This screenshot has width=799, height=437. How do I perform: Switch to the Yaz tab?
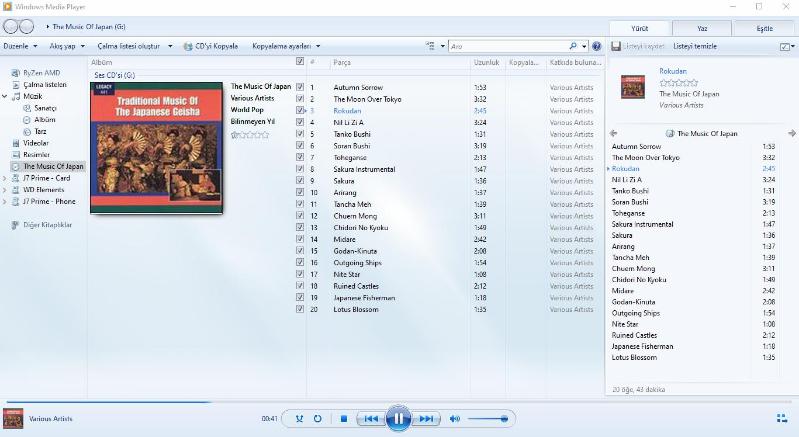click(x=703, y=28)
